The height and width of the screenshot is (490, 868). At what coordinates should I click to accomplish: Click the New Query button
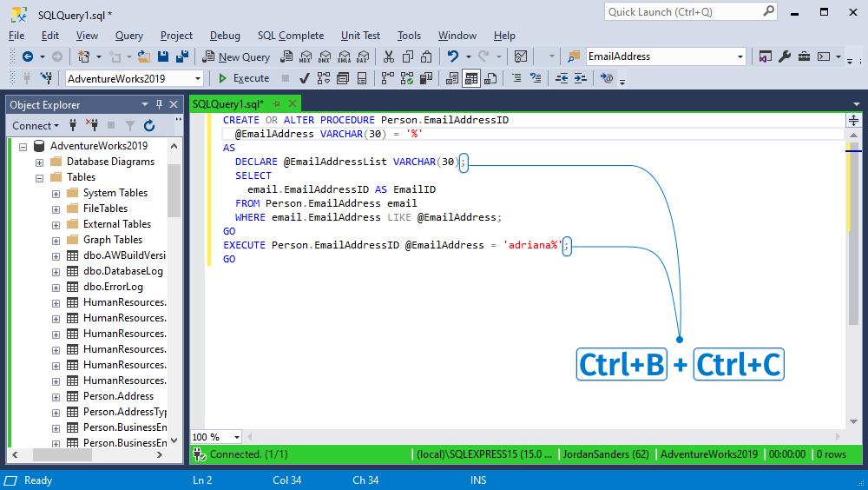click(x=236, y=56)
